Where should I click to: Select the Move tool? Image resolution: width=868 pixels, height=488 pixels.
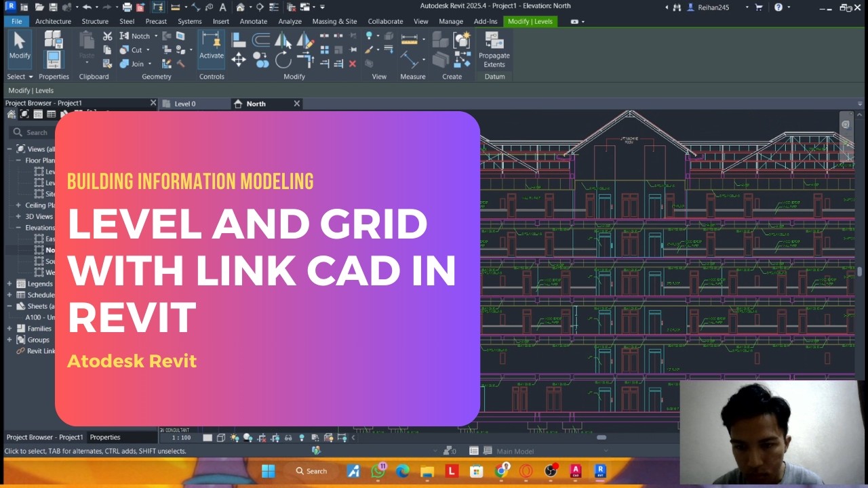[x=239, y=60]
